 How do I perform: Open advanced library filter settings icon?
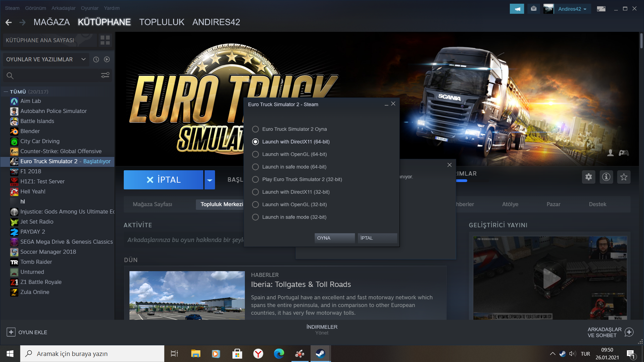(x=105, y=75)
